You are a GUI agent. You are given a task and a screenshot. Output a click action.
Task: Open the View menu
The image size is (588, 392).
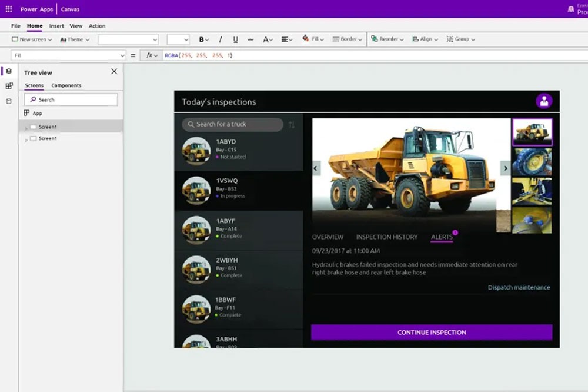point(76,26)
